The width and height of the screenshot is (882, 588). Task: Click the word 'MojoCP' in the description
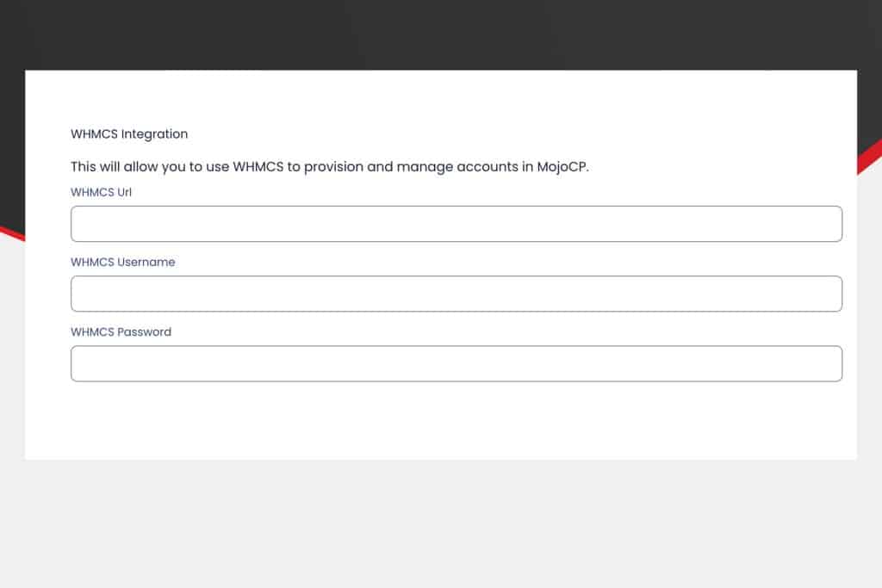tap(562, 167)
